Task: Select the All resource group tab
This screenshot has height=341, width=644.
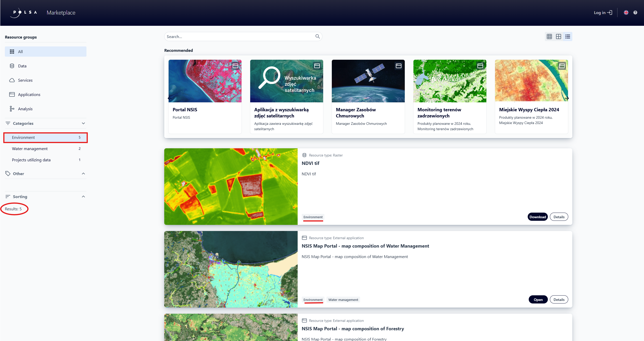Action: (20, 51)
